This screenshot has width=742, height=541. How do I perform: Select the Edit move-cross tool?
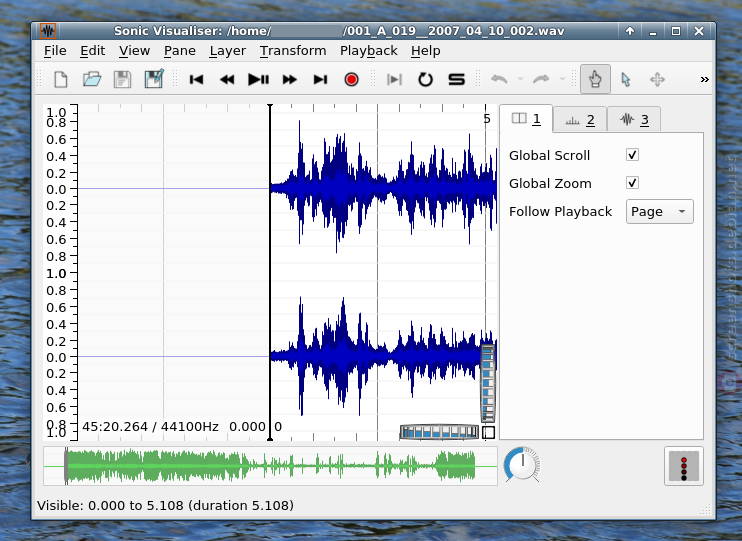click(x=657, y=80)
